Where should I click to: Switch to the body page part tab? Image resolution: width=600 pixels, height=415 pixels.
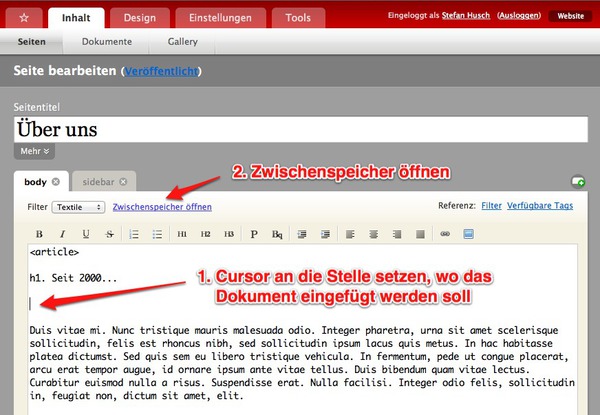[x=41, y=181]
